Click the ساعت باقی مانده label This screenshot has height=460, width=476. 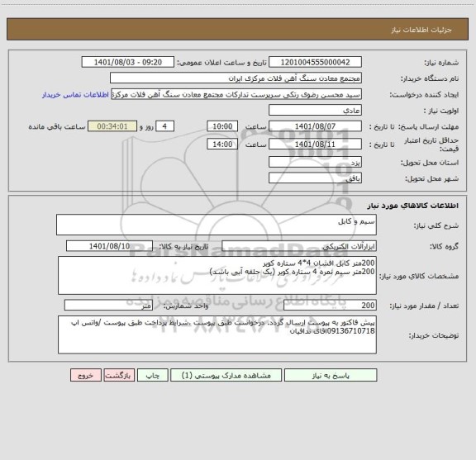57,126
